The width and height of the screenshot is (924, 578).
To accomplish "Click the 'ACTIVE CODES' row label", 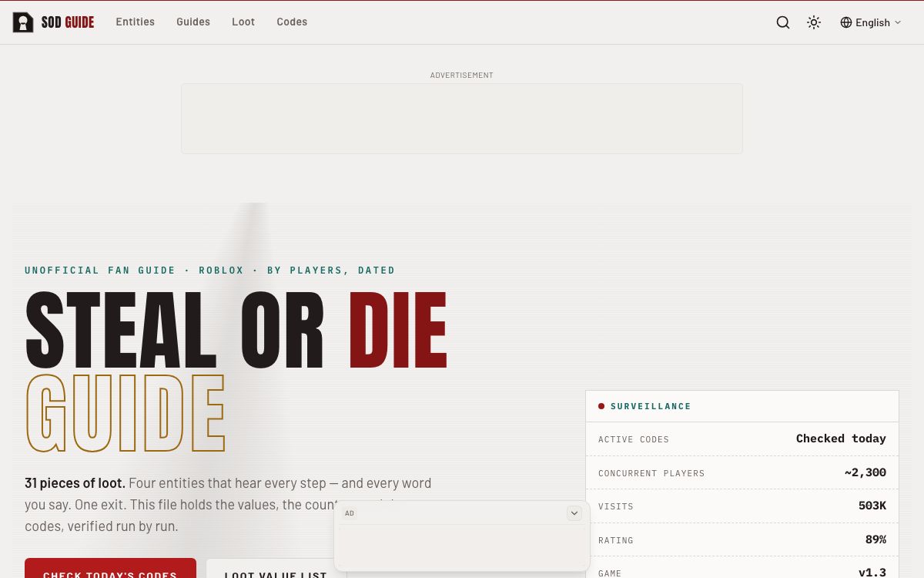I will point(634,439).
